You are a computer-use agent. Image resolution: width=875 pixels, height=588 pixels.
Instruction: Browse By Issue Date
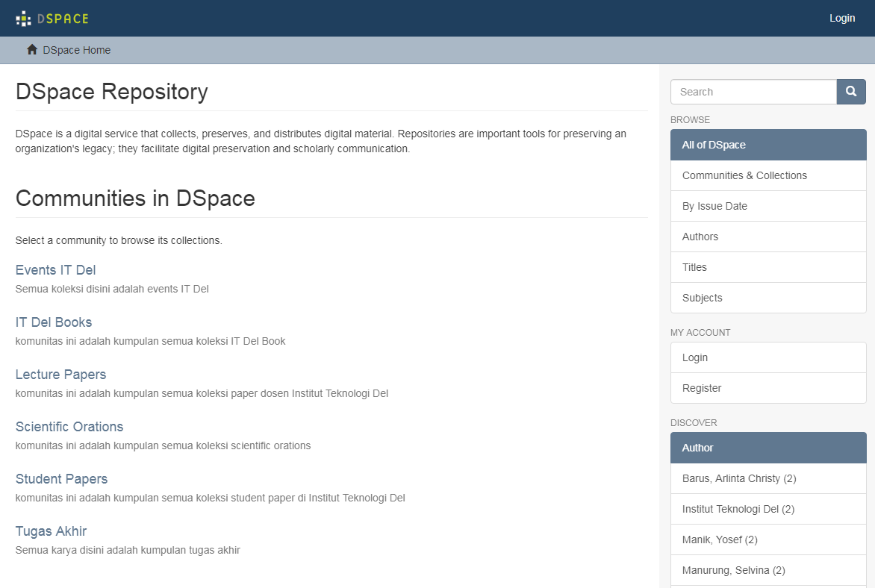tap(767, 207)
